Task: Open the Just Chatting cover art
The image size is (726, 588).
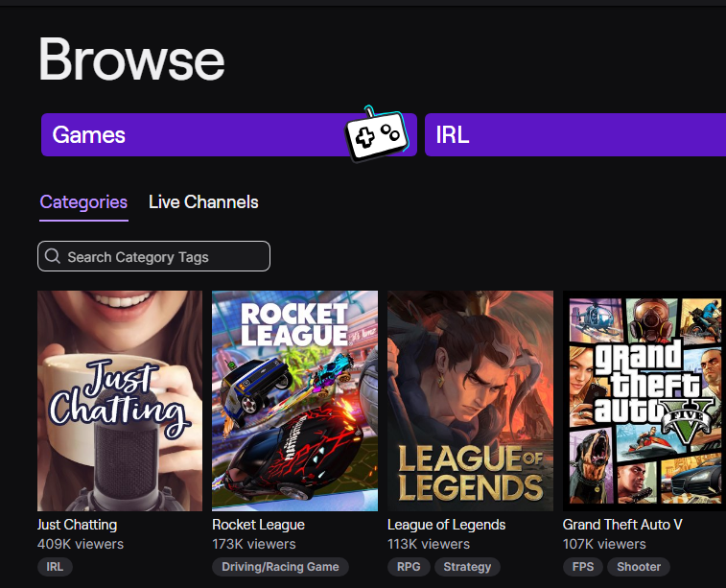Action: coord(120,401)
